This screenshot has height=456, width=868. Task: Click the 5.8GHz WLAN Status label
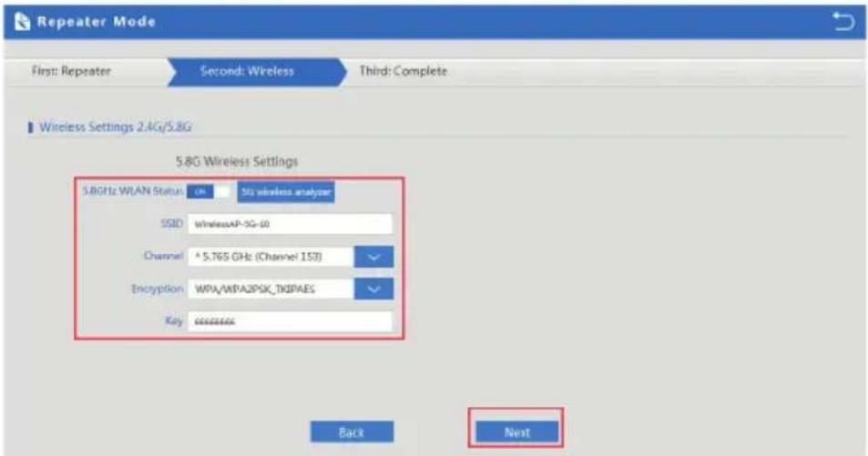132,191
